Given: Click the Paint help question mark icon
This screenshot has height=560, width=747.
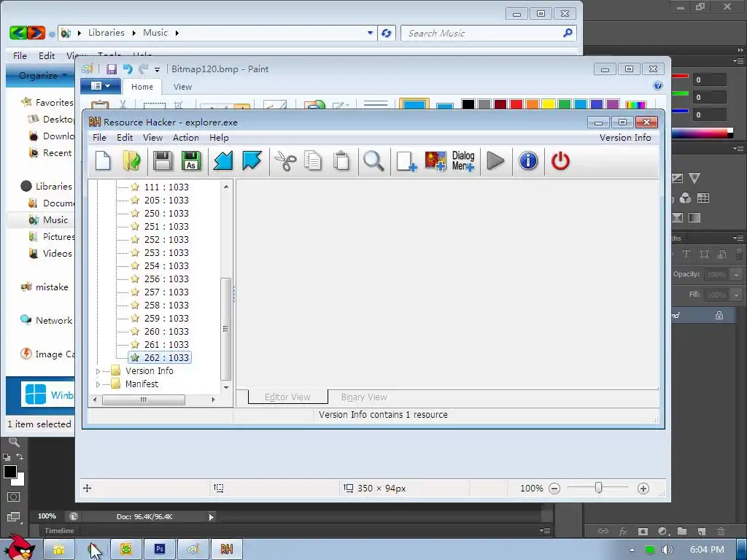Looking at the screenshot, I should click(x=658, y=86).
